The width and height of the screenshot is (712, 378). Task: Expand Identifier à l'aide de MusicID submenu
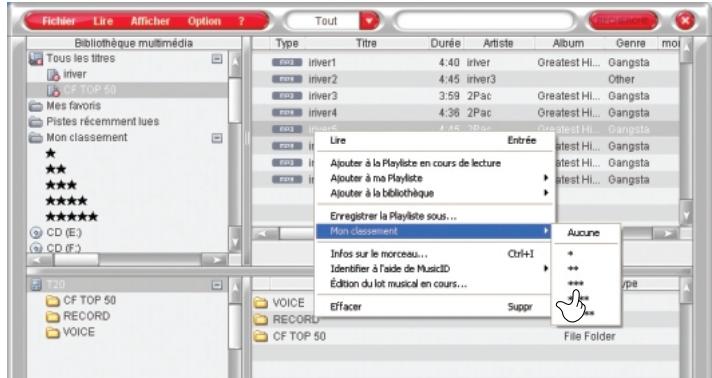click(x=434, y=269)
